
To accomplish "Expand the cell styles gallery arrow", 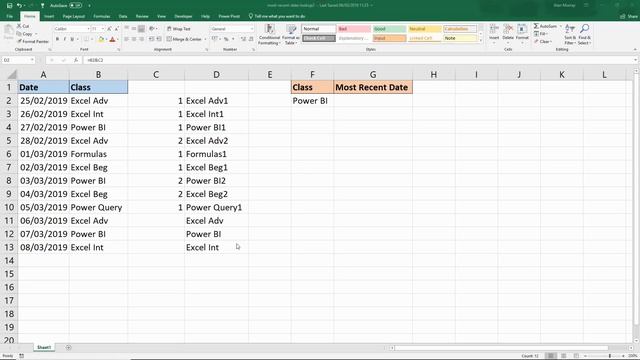I will click(x=480, y=40).
